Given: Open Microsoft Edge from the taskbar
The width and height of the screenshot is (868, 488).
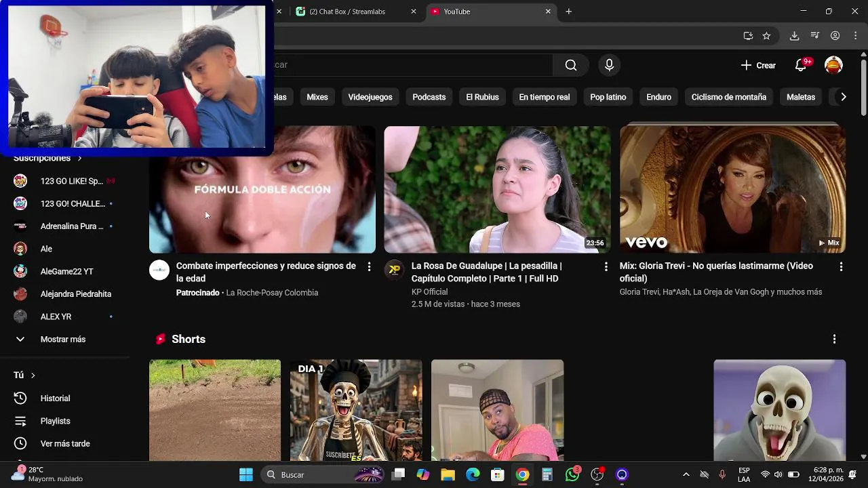Looking at the screenshot, I should (473, 474).
